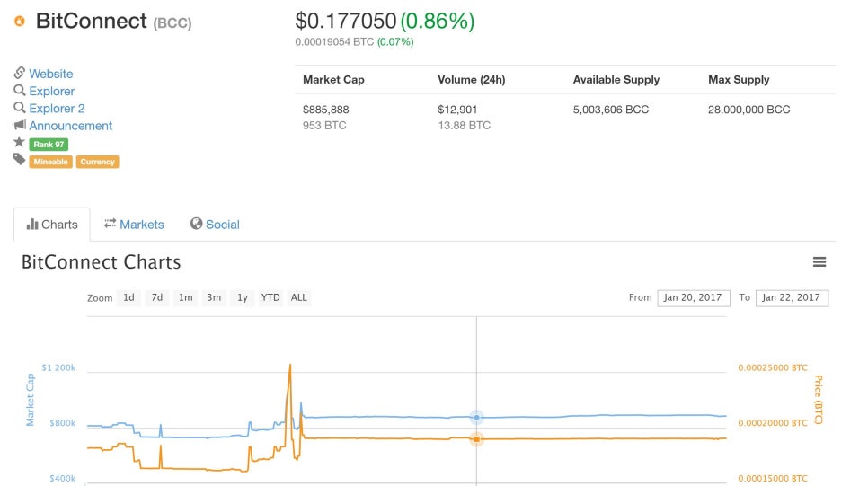868x486 pixels.
Task: Switch to the Markets tab
Action: pos(134,225)
